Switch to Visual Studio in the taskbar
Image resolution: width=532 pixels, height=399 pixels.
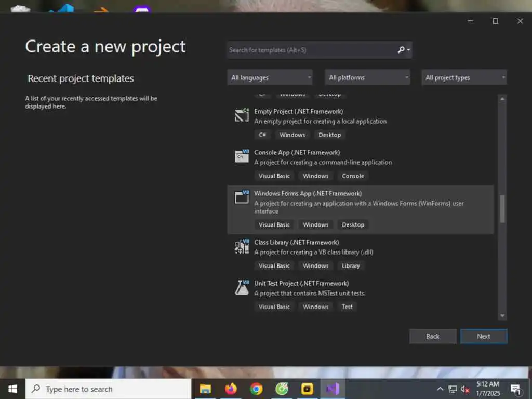[332, 389]
